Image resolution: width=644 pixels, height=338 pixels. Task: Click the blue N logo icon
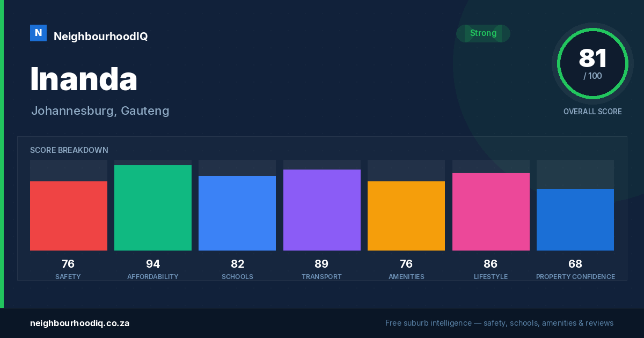(38, 33)
